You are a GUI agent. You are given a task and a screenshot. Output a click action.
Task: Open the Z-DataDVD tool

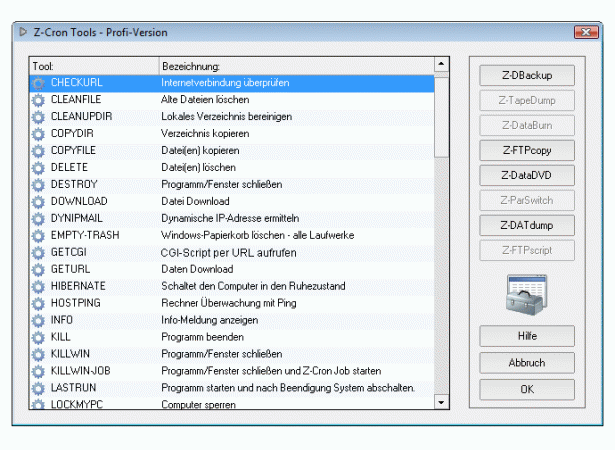tap(527, 175)
